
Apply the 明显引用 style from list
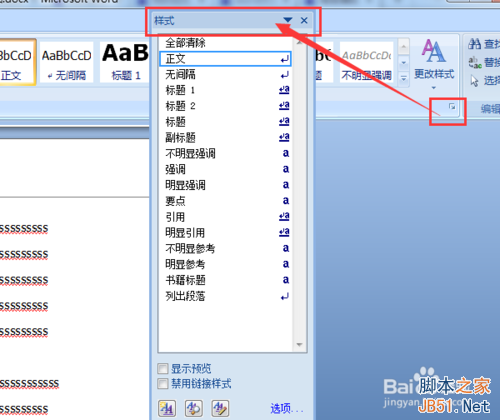pos(225,232)
